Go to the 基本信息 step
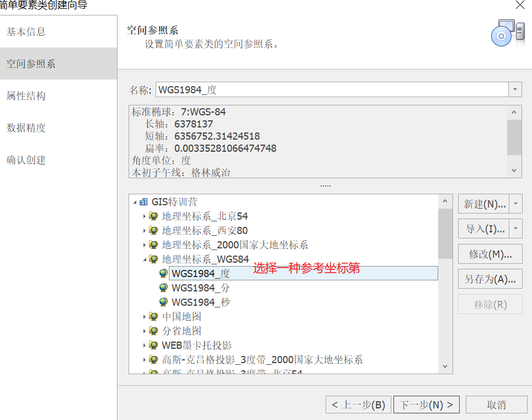Viewport: 532px width, 420px height. 58,31
